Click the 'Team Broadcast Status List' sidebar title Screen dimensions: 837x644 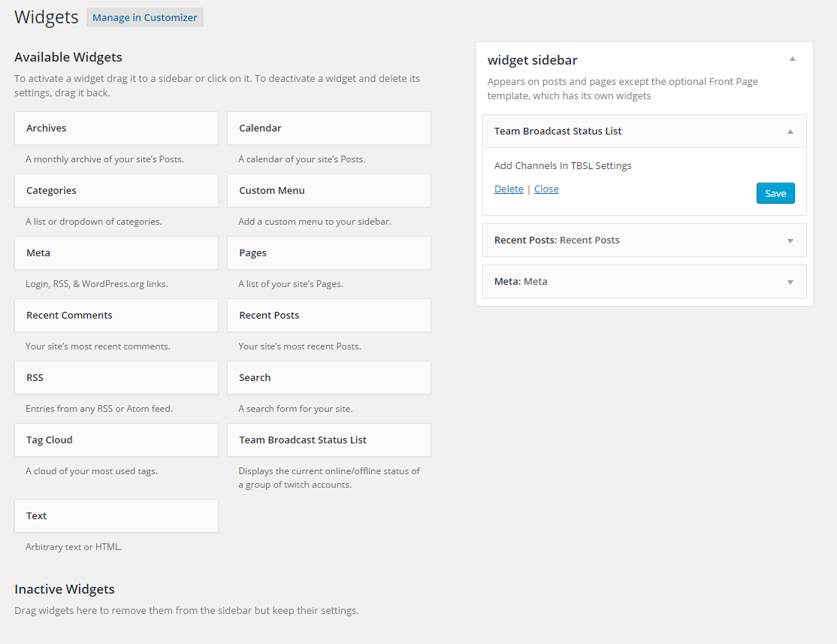557,131
